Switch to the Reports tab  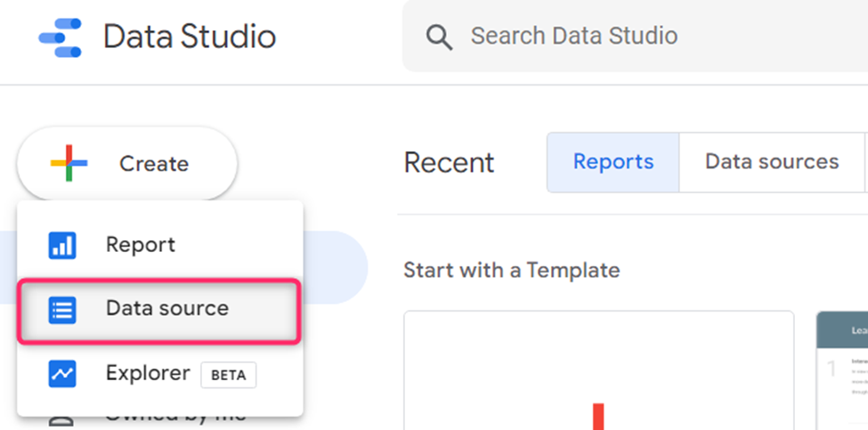point(613,162)
